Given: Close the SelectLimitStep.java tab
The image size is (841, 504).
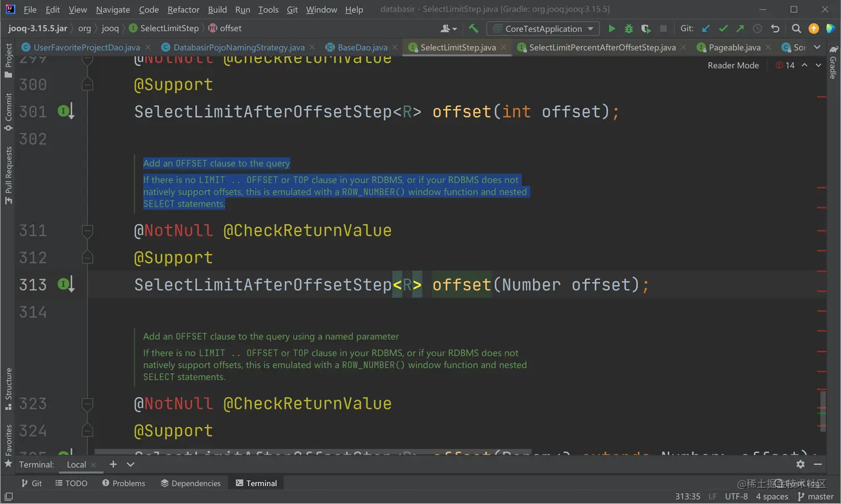Looking at the screenshot, I should [x=504, y=47].
